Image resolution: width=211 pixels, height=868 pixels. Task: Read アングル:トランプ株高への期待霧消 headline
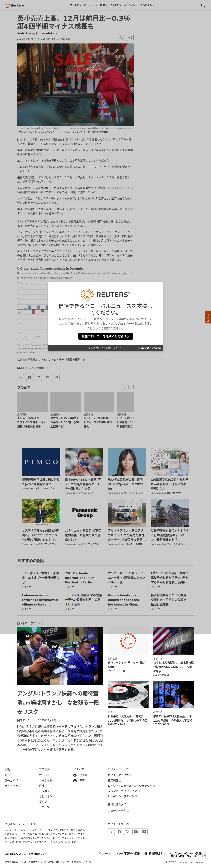58,702
